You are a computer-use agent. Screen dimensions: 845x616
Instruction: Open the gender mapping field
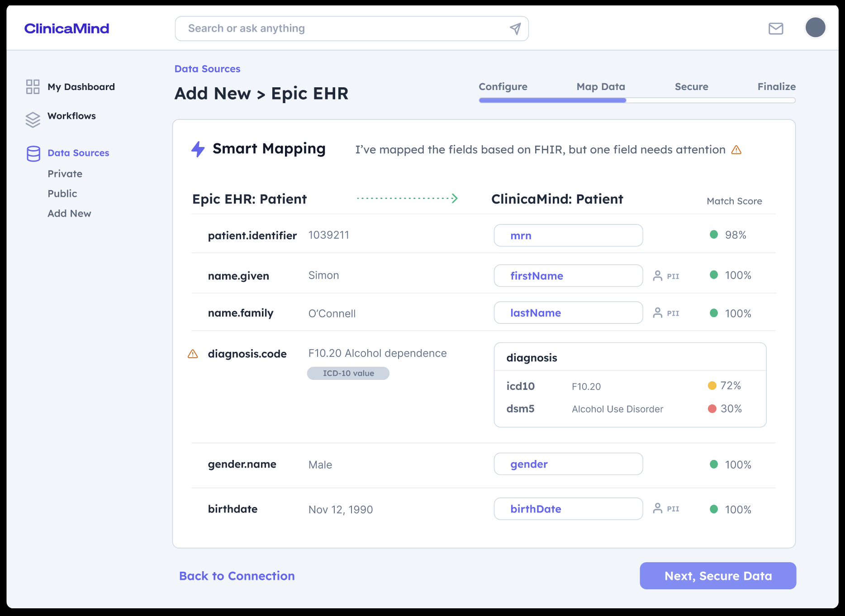tap(568, 464)
